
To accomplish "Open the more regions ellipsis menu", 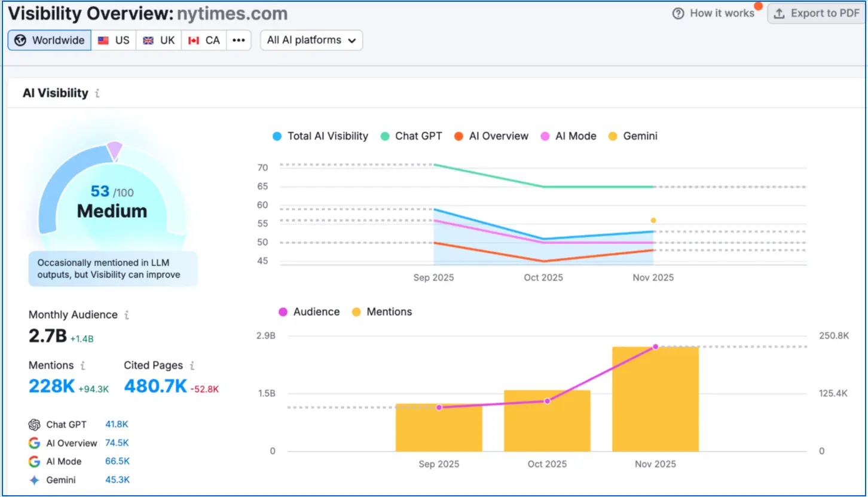I will [239, 41].
